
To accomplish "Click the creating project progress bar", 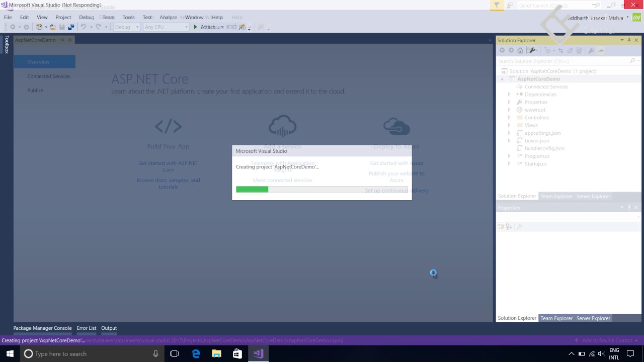I will coord(322,190).
